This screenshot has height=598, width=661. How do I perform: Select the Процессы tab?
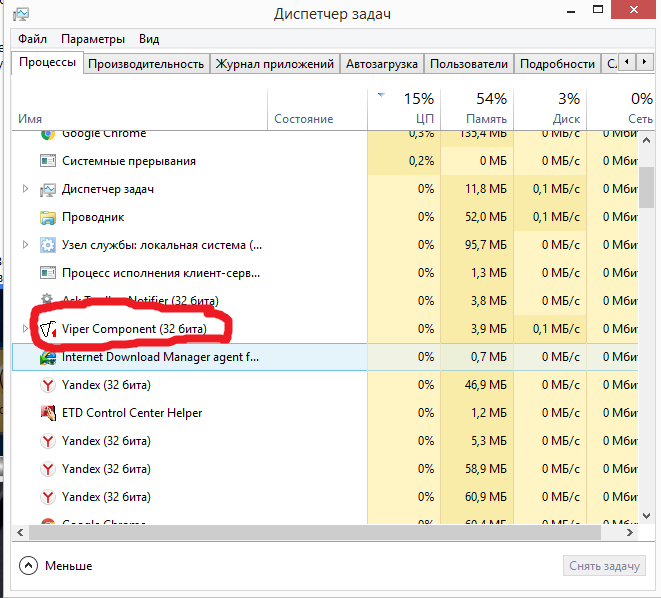(x=47, y=62)
